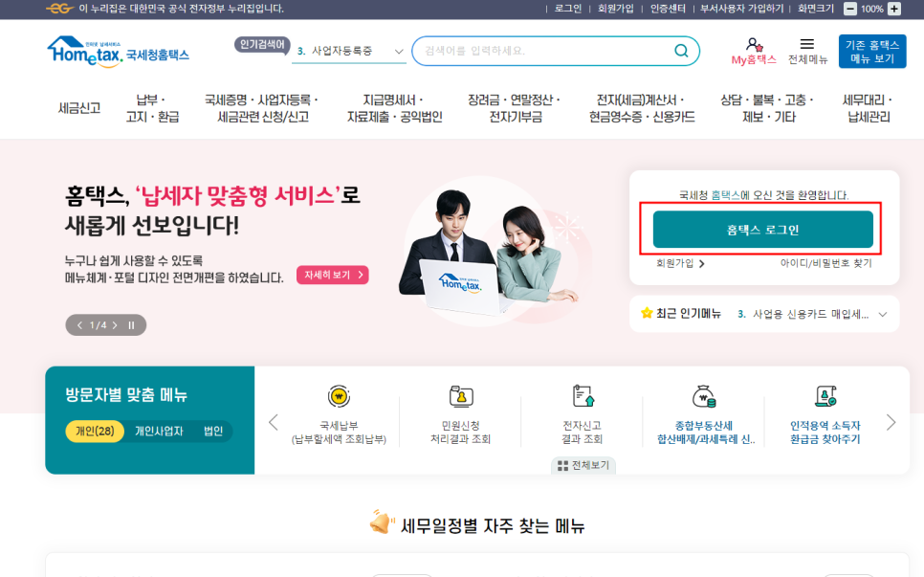Click the Hometax logo
Screen dimensions: 924x577
coord(118,52)
